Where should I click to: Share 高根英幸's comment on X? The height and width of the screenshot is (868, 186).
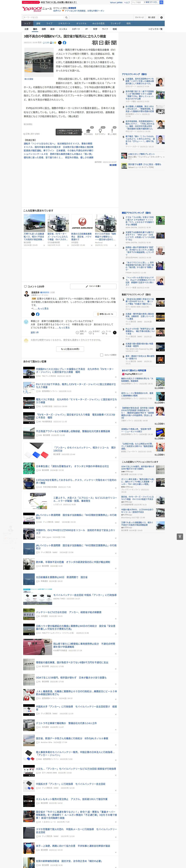point(33,314)
